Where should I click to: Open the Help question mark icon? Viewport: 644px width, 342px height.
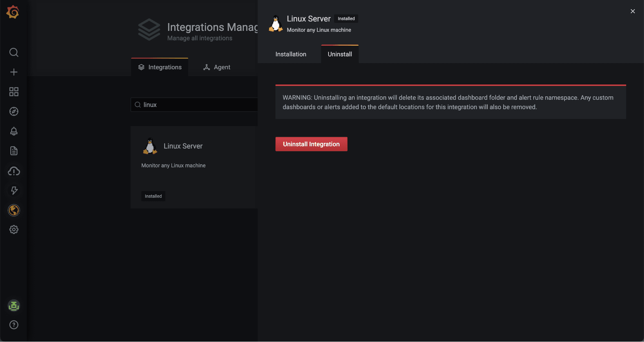coord(14,325)
